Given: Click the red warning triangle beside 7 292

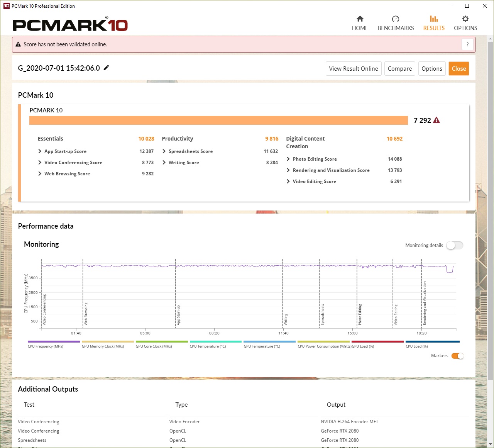Looking at the screenshot, I should (x=436, y=120).
